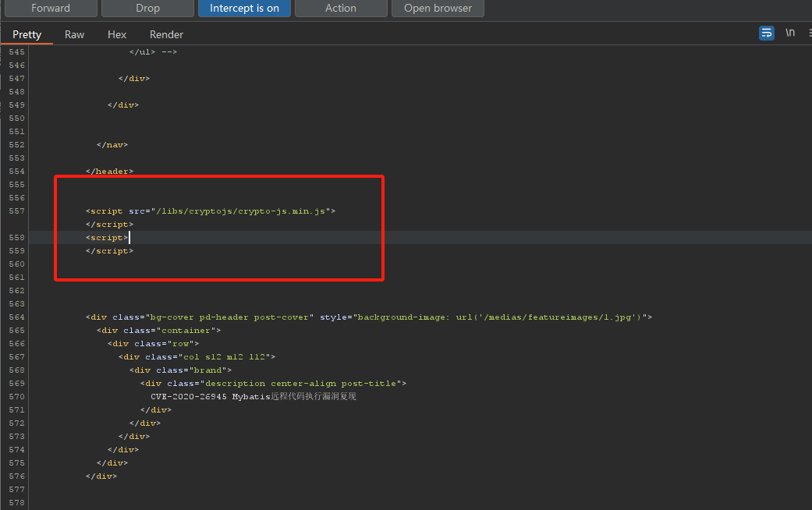Click the description center-align post-title line
The image size is (812, 510).
coord(273,384)
